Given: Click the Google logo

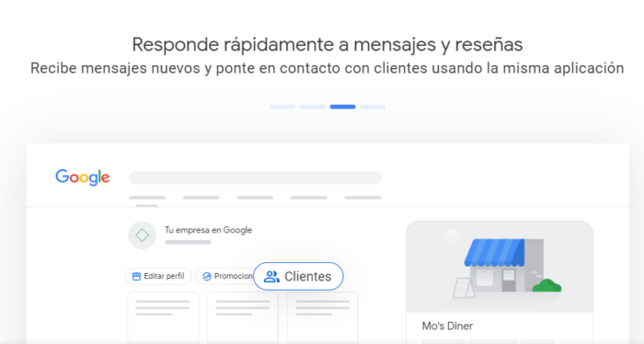Looking at the screenshot, I should [x=83, y=178].
